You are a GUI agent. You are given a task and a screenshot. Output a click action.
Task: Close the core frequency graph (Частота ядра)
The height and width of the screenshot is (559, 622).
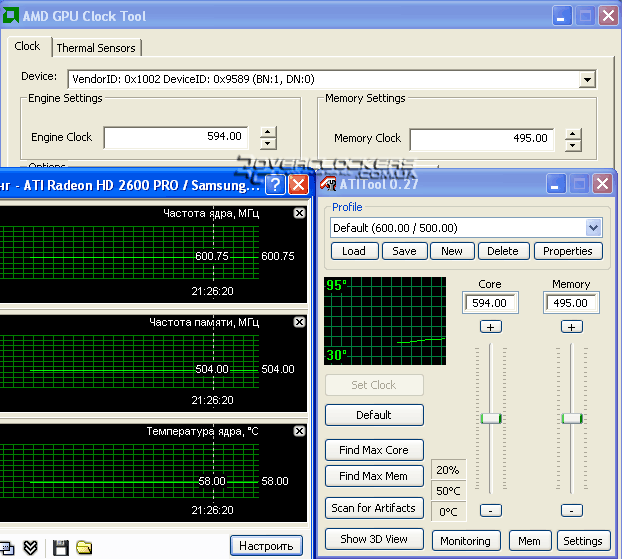click(x=299, y=213)
